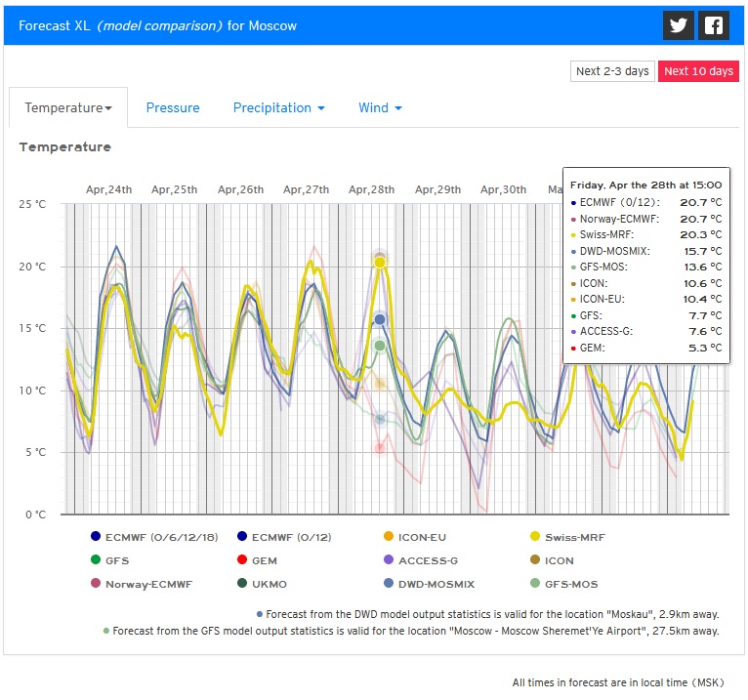Toggle GEM legend series

(257, 560)
